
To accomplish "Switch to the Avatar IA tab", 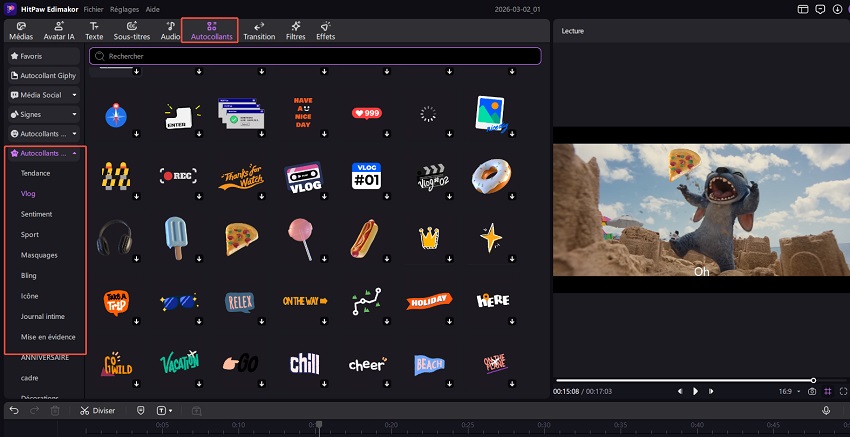I will (x=59, y=31).
